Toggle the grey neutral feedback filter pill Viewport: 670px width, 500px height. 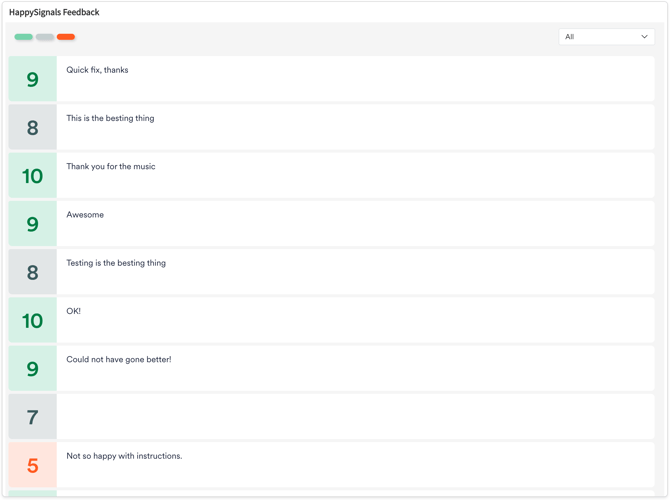[x=45, y=37]
